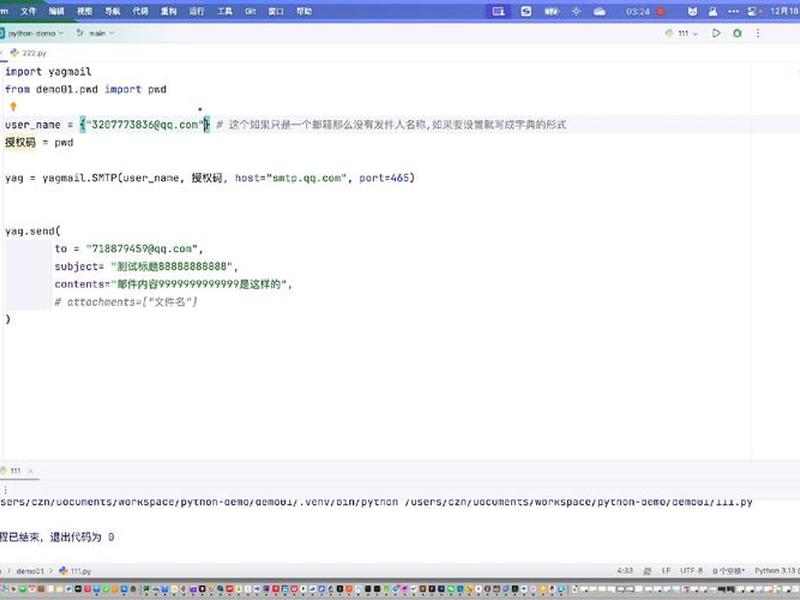Open the horizontal ellipsis item in the macOS menu bar
Viewport: 800px width, 600px height.
733,11
